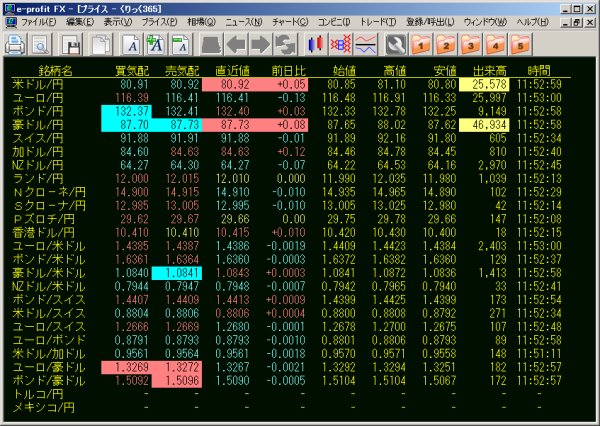Open the line chart icon with red and blue lines
Image resolution: width=600 pixels, height=426 pixels.
click(x=365, y=45)
